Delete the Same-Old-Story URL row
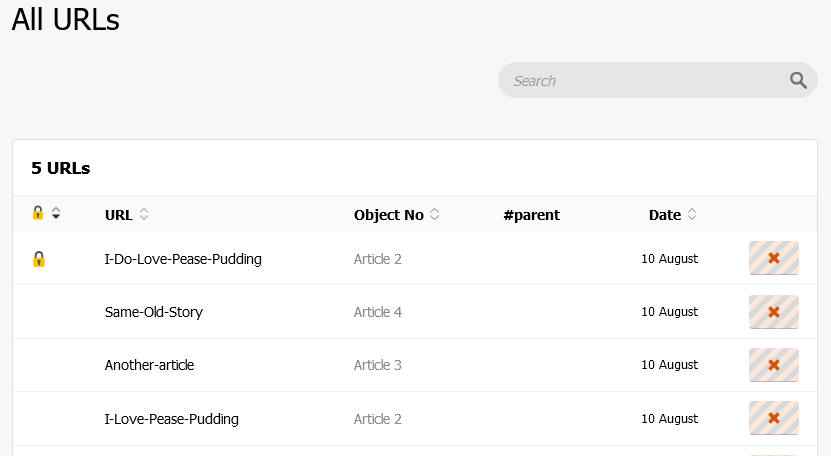831x456 pixels. [x=773, y=312]
